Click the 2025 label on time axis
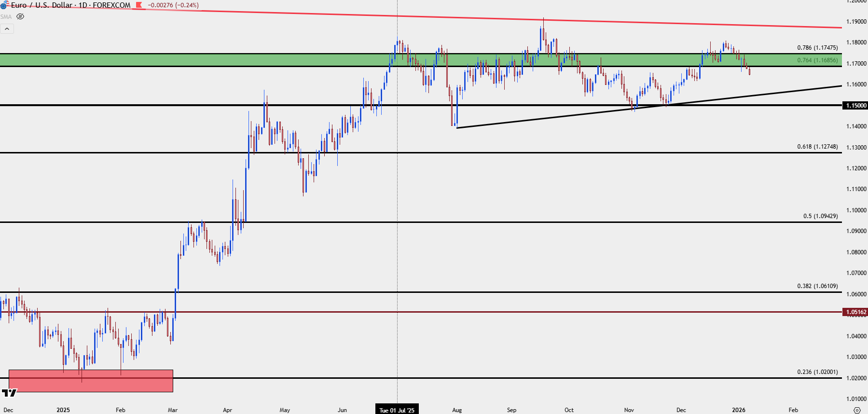The height and width of the screenshot is (414, 868). tap(63, 410)
